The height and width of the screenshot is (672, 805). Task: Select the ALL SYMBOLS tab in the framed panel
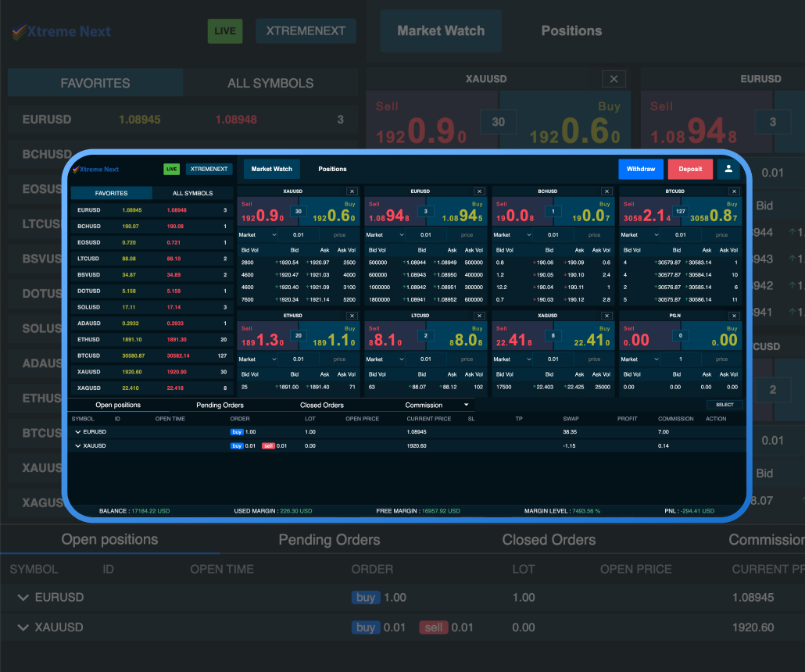pyautogui.click(x=192, y=193)
